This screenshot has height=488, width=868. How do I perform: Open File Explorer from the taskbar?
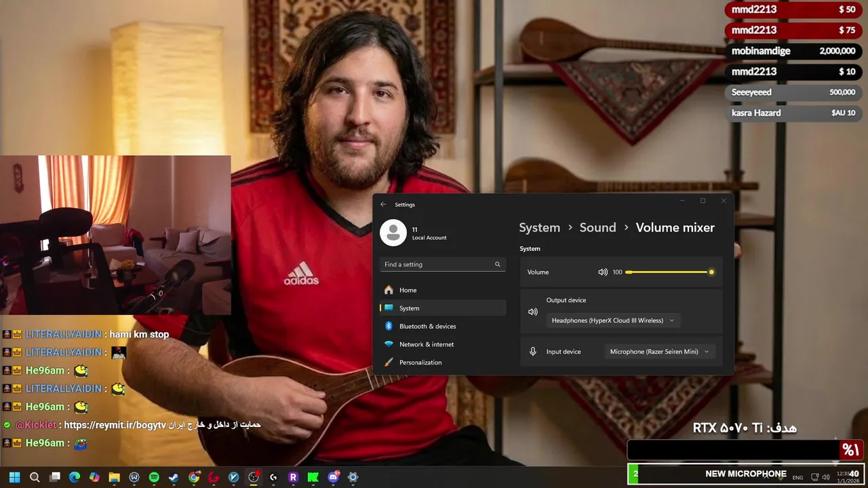coord(114,477)
